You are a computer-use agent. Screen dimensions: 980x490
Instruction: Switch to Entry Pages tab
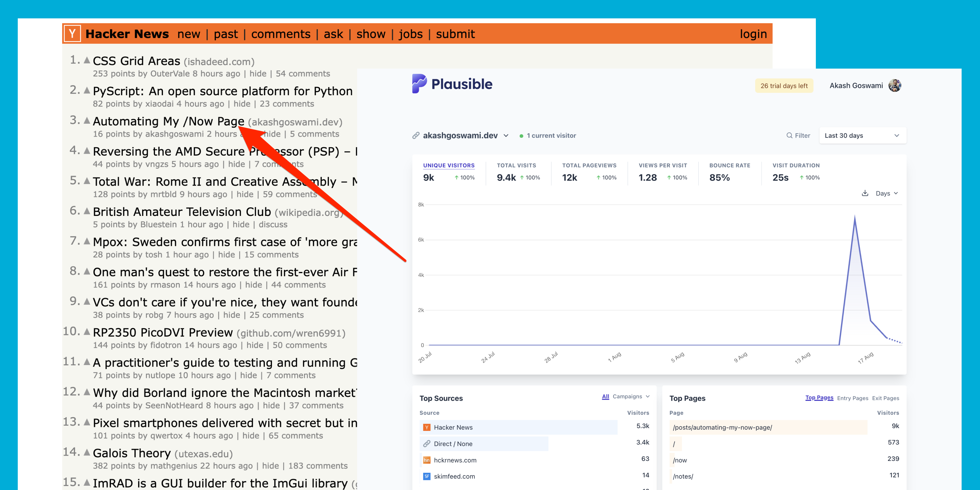853,398
